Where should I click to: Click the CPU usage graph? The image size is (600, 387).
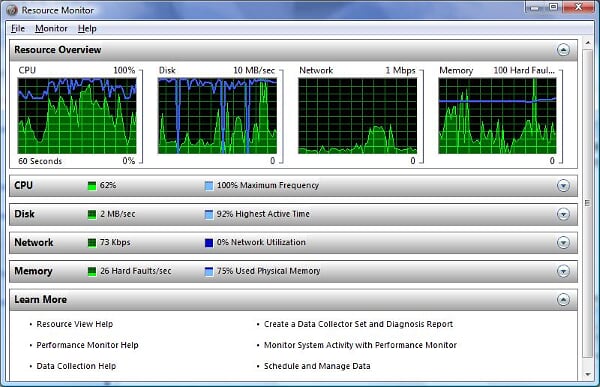(x=77, y=116)
